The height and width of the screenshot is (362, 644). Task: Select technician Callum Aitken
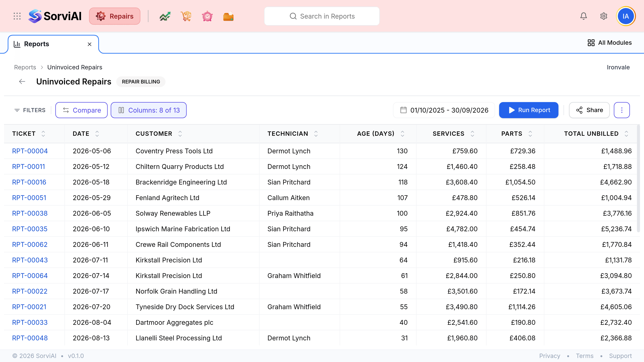pyautogui.click(x=288, y=198)
